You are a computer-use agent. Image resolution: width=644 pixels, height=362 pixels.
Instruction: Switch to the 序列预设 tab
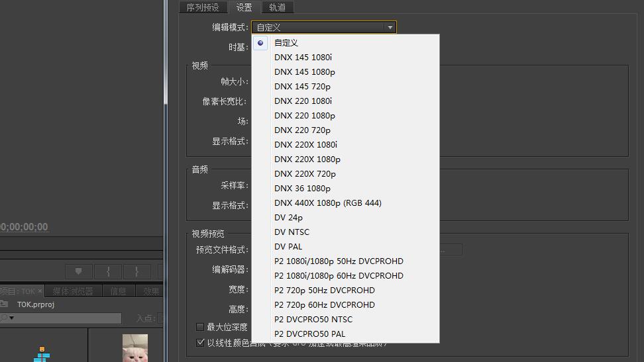tap(203, 7)
